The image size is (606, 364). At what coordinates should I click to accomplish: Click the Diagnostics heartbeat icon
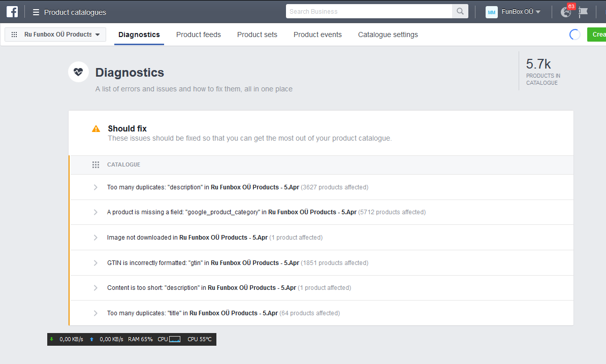78,72
